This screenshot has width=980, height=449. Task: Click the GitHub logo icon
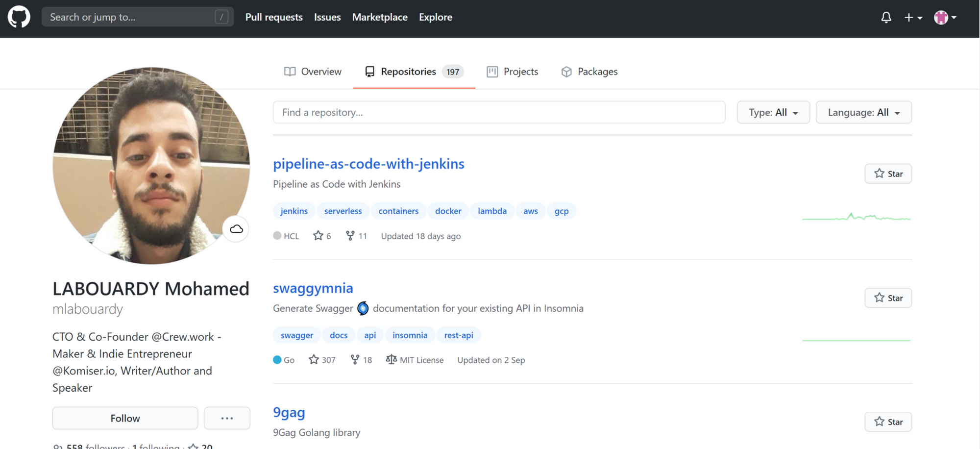[x=19, y=17]
